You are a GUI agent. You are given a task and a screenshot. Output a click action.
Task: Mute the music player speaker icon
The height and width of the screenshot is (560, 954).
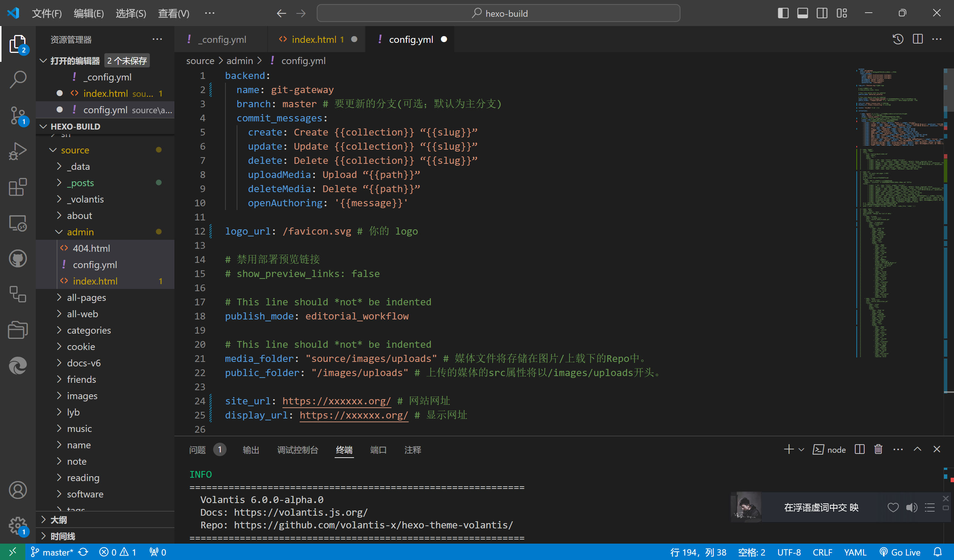click(x=911, y=507)
